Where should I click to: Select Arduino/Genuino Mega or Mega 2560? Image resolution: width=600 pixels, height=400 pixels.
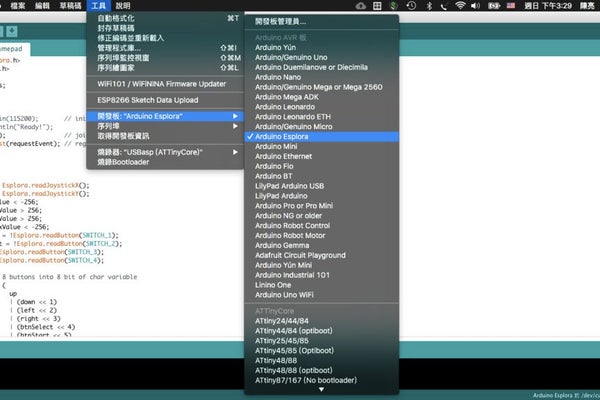point(321,87)
